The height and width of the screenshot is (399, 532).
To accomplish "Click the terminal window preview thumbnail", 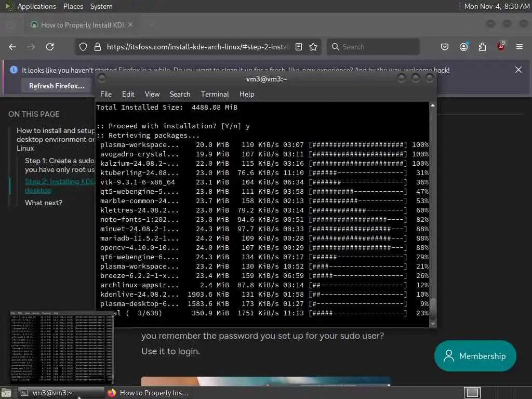I will coord(61,347).
